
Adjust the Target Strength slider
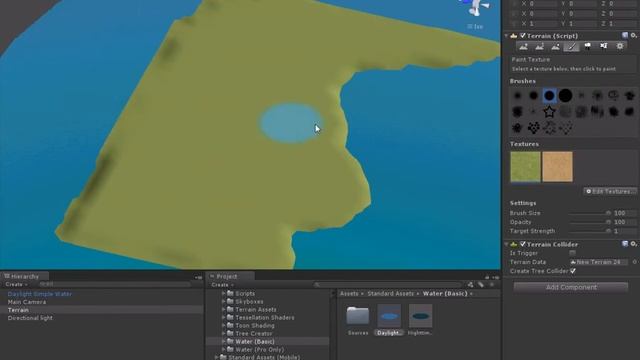590,231
